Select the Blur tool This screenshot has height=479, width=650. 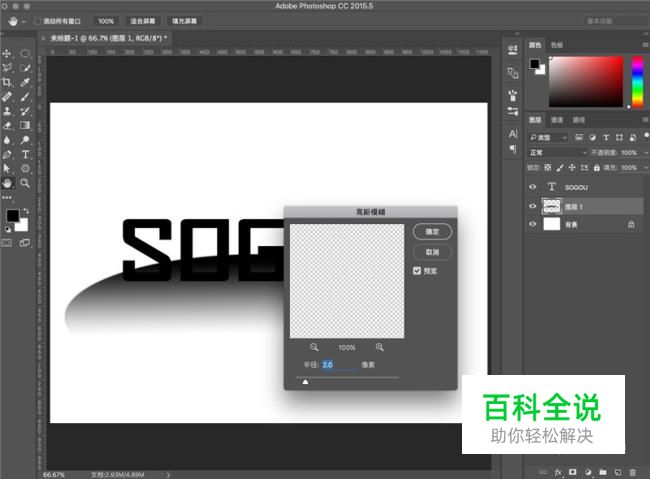click(7, 140)
